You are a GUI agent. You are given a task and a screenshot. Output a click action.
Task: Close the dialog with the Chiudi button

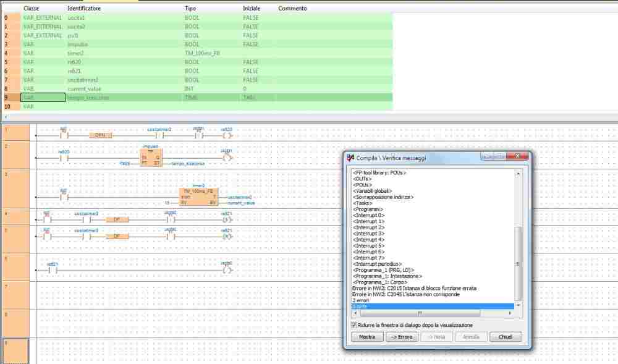click(506, 337)
